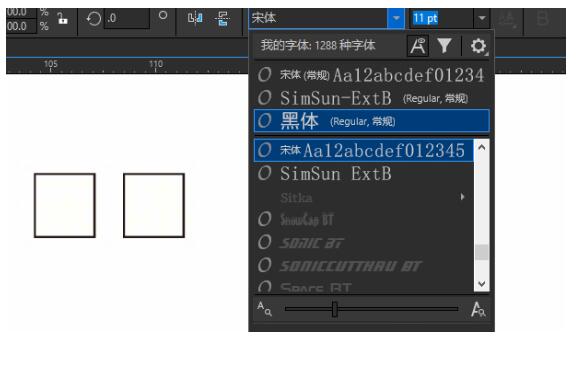The height and width of the screenshot is (367, 584).
Task: Click the dimmed icon left of Bold
Action: point(507,18)
